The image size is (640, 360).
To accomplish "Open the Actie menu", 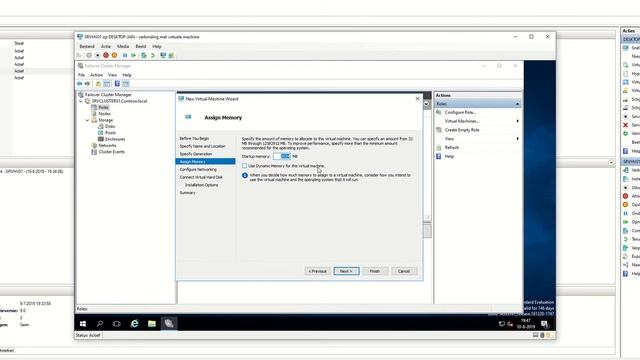I will pos(106,47).
